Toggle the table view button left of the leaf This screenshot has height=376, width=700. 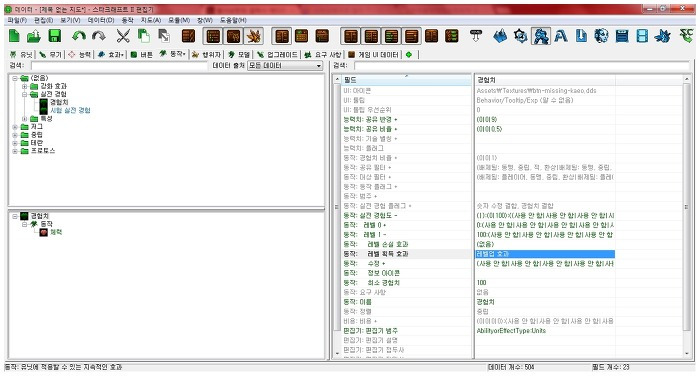(233, 36)
